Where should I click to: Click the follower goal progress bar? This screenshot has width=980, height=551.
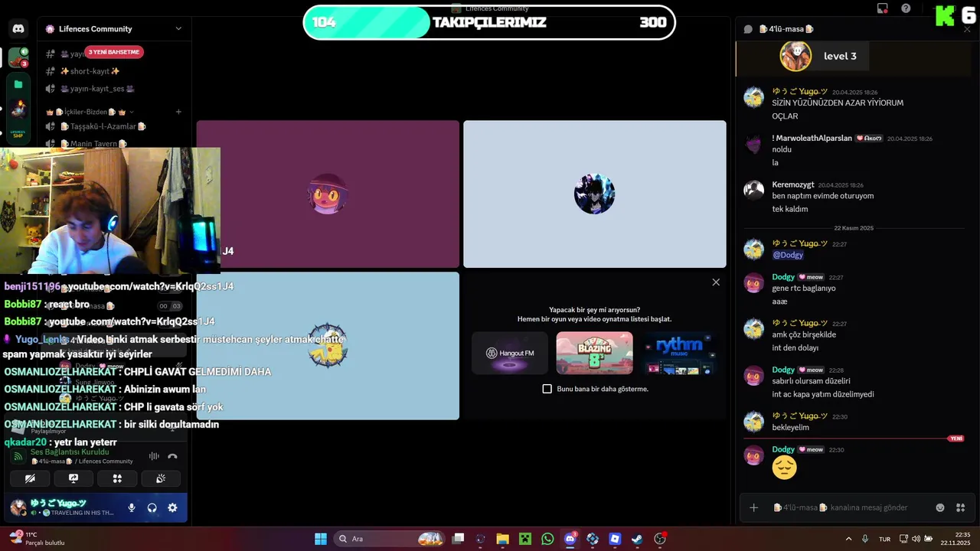(489, 22)
